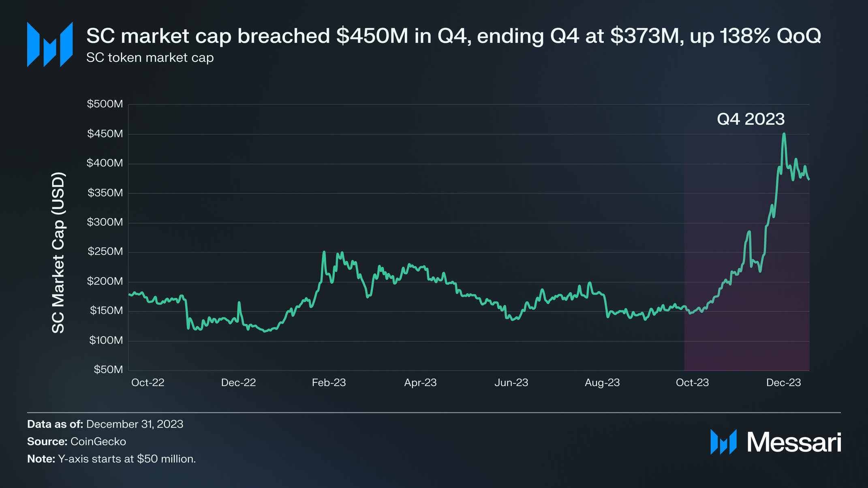Click the $50M y-axis label

108,369
